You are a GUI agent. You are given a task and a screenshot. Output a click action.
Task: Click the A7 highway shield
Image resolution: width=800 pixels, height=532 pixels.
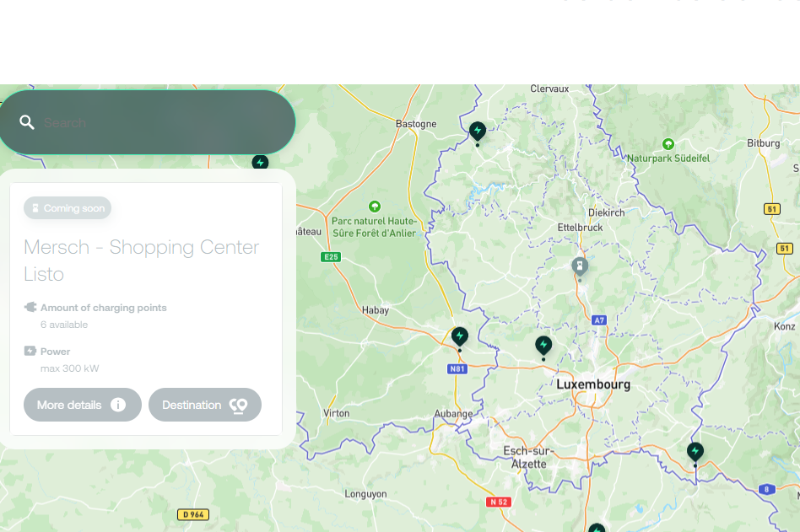pos(599,320)
